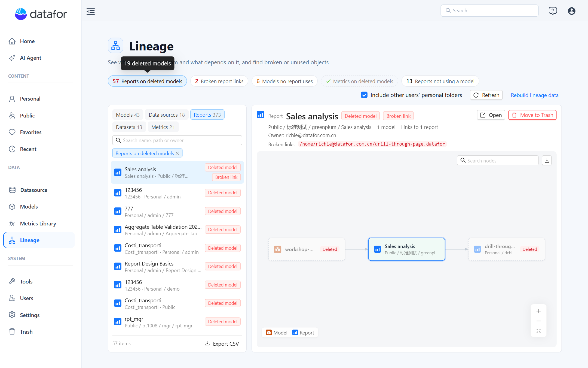Select the 777 report row
Image resolution: width=588 pixels, height=368 pixels.
click(x=177, y=212)
